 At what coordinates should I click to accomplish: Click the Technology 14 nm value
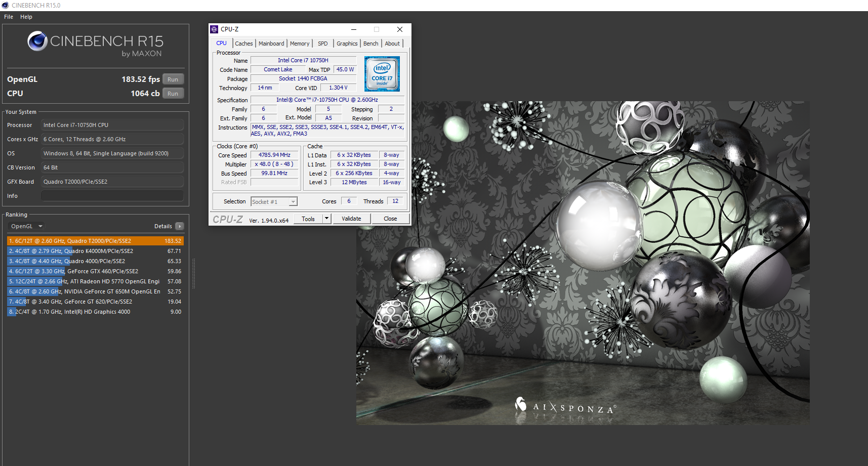pos(265,88)
